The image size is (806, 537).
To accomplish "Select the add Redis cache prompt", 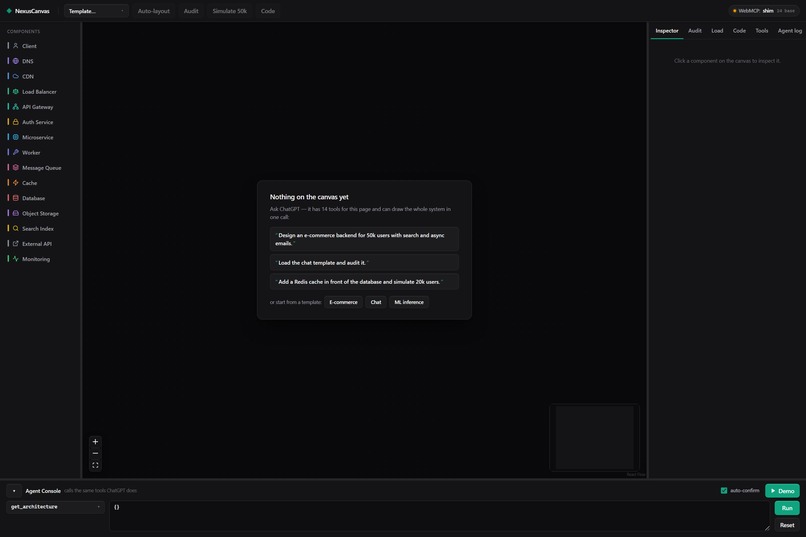I will click(364, 282).
